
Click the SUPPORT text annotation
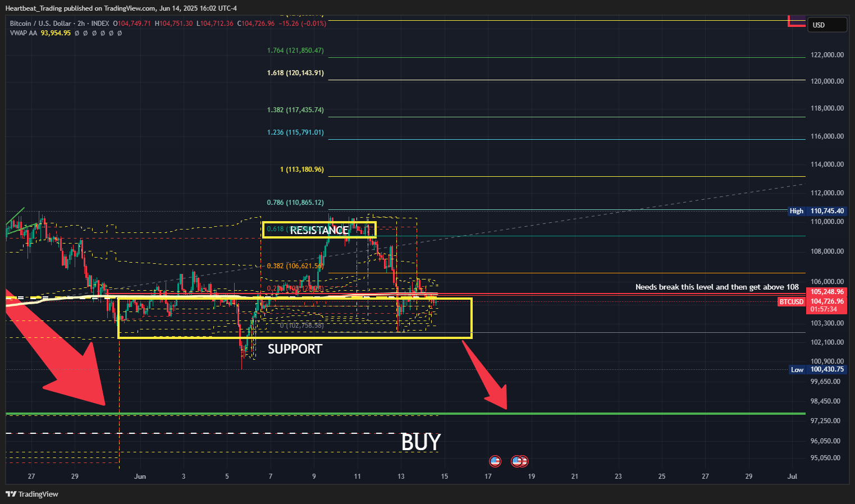(295, 349)
